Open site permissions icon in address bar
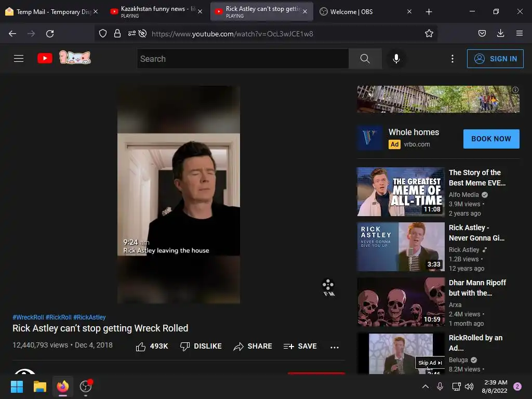Viewport: 532px width, 399px height. tap(131, 34)
